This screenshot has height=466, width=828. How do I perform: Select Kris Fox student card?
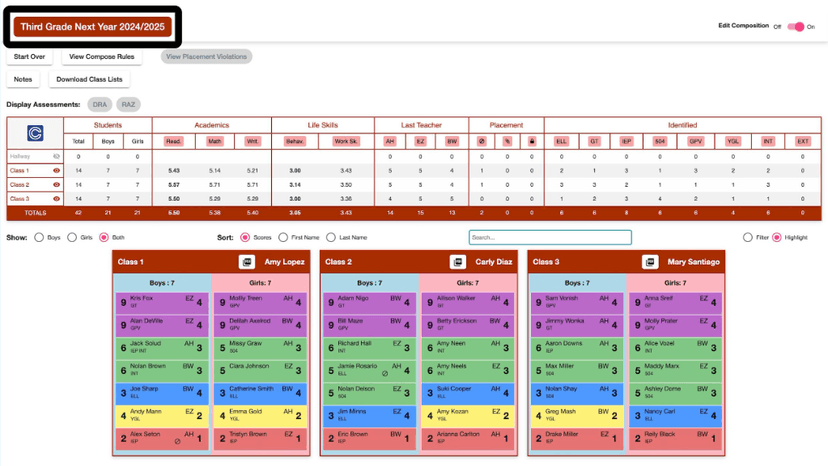point(162,303)
